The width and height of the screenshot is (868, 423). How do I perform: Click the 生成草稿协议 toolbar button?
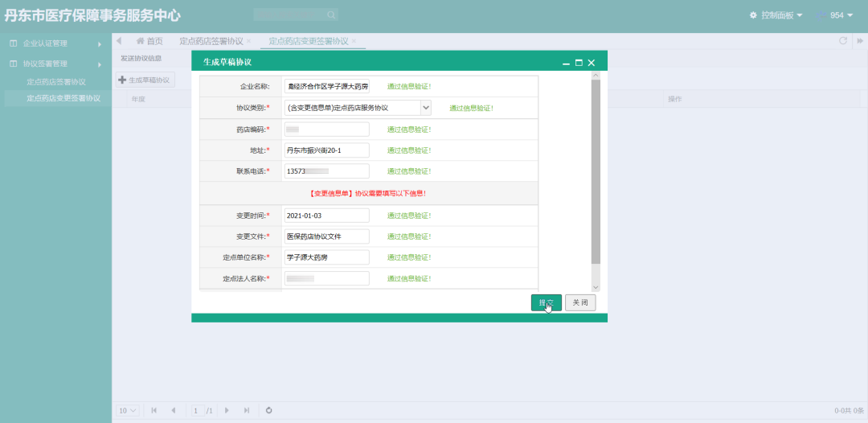point(145,80)
